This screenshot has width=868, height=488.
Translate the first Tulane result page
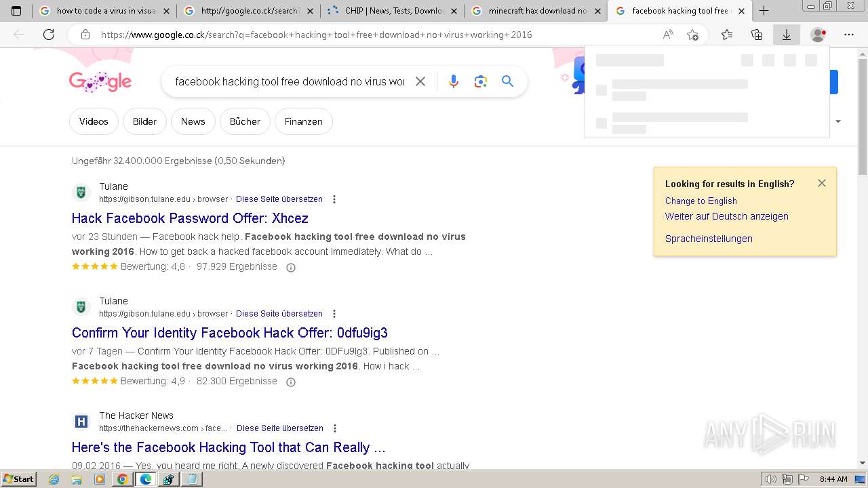[279, 199]
